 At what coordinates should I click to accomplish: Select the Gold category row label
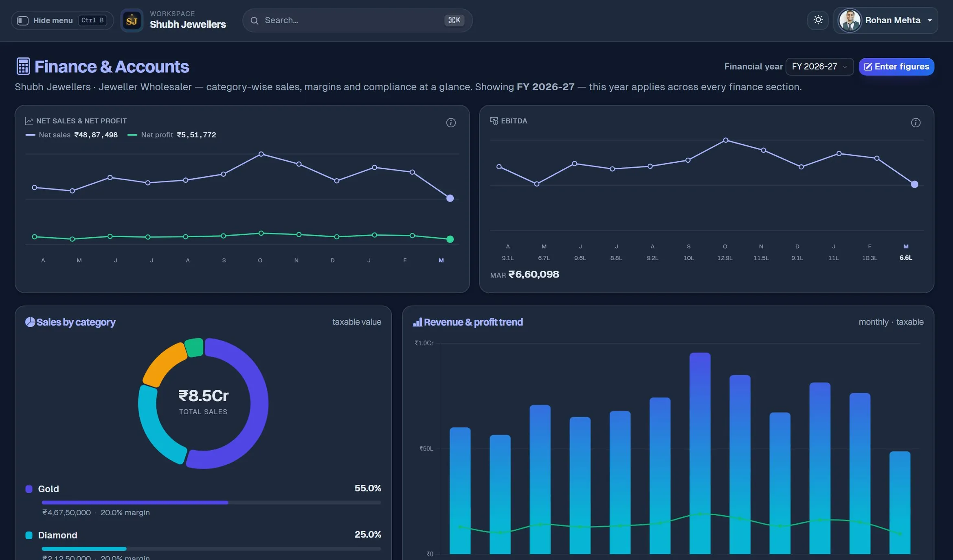(48, 489)
